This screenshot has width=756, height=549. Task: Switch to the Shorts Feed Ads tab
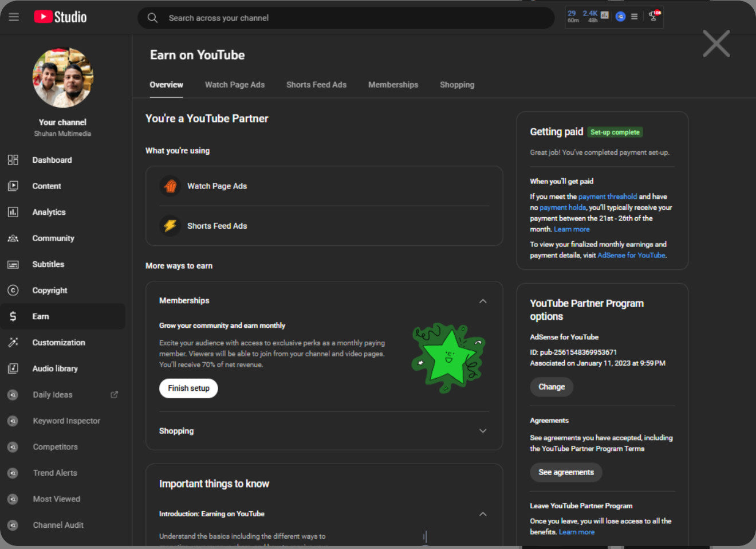pos(316,84)
